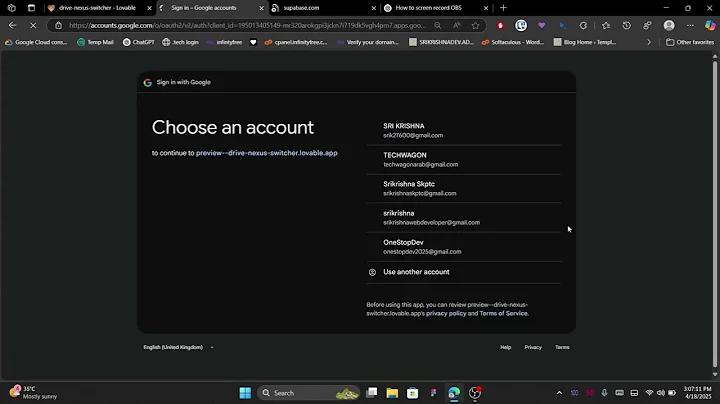Image resolution: width=720 pixels, height=404 pixels.
Task: Open .tech login bookmark
Action: click(x=180, y=42)
